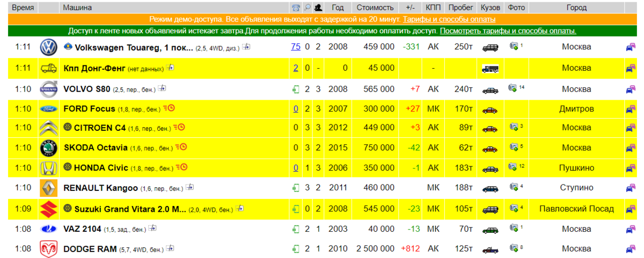Click body type icon in the Кпп Донг-Фенг row
The width and height of the screenshot is (644, 258).
(x=491, y=69)
